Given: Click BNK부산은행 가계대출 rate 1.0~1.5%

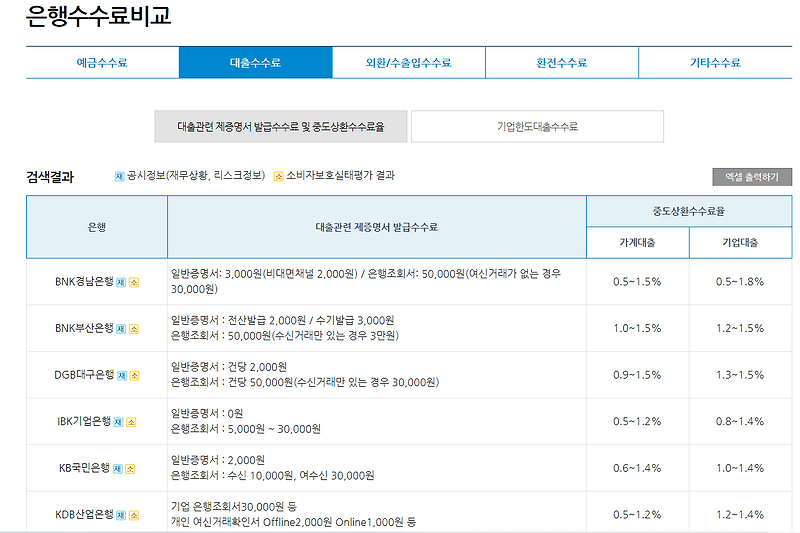Looking at the screenshot, I should click(637, 328).
